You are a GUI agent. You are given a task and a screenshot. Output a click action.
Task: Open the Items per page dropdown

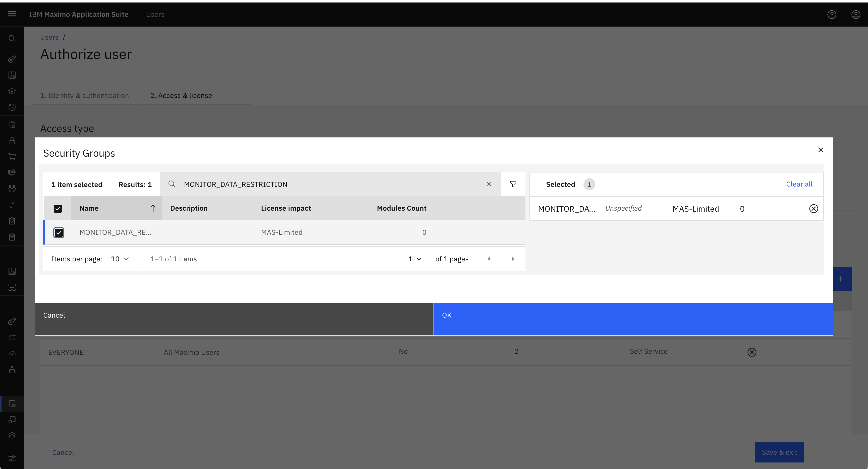[120, 259]
